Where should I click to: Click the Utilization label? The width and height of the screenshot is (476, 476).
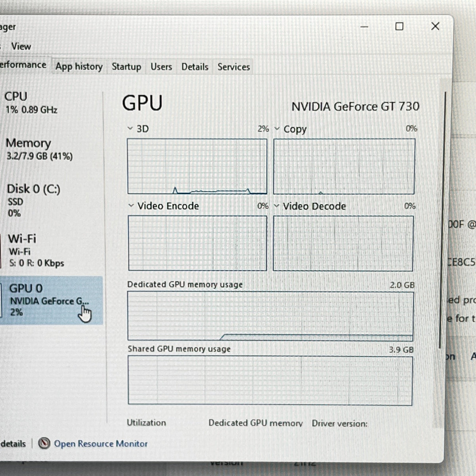(x=146, y=422)
